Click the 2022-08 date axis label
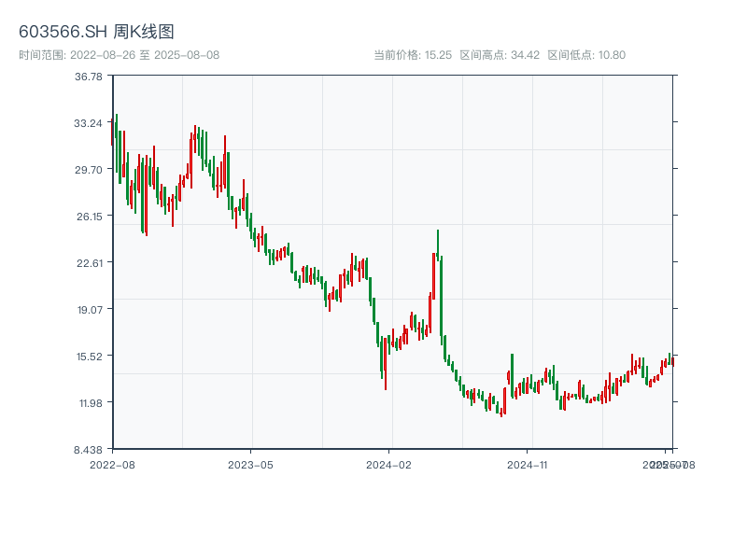This screenshot has width=747, height=560. [x=112, y=464]
